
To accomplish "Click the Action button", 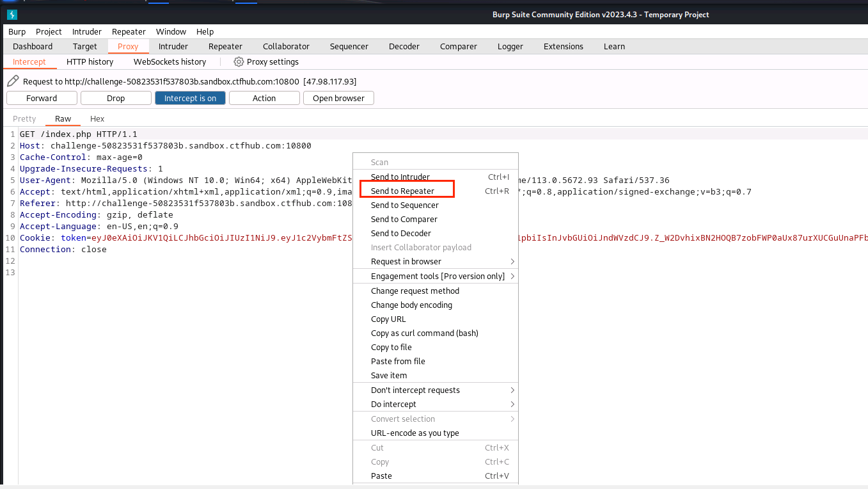I will coord(264,98).
